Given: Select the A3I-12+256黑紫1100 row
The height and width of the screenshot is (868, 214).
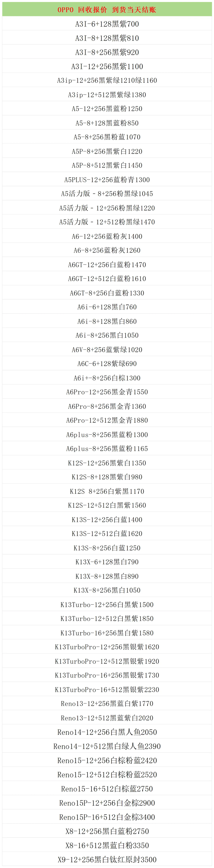Looking at the screenshot, I should point(107,66).
